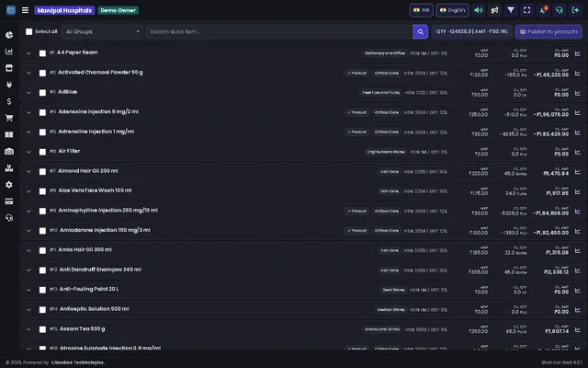Check the AdBlue row checkbox

coord(42,93)
